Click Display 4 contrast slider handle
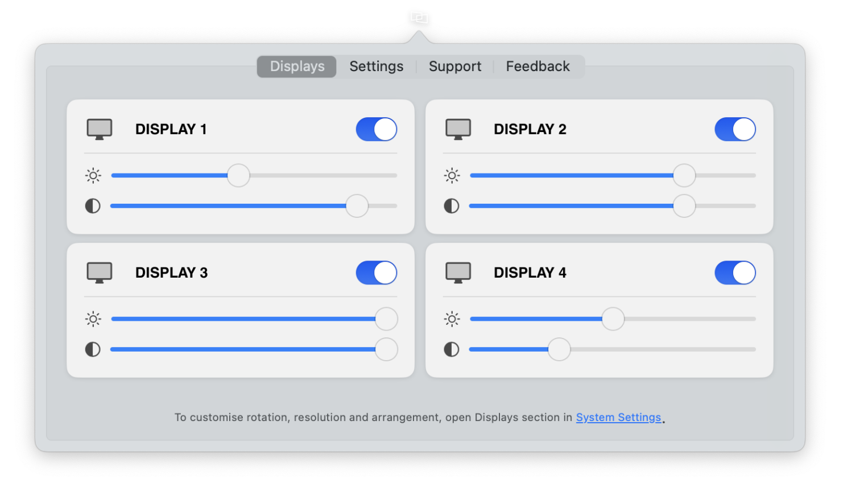The width and height of the screenshot is (868, 487). click(559, 349)
